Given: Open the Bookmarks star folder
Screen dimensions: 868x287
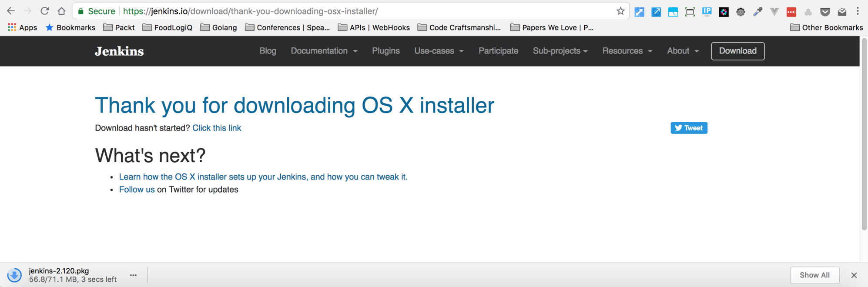Looking at the screenshot, I should pos(70,27).
